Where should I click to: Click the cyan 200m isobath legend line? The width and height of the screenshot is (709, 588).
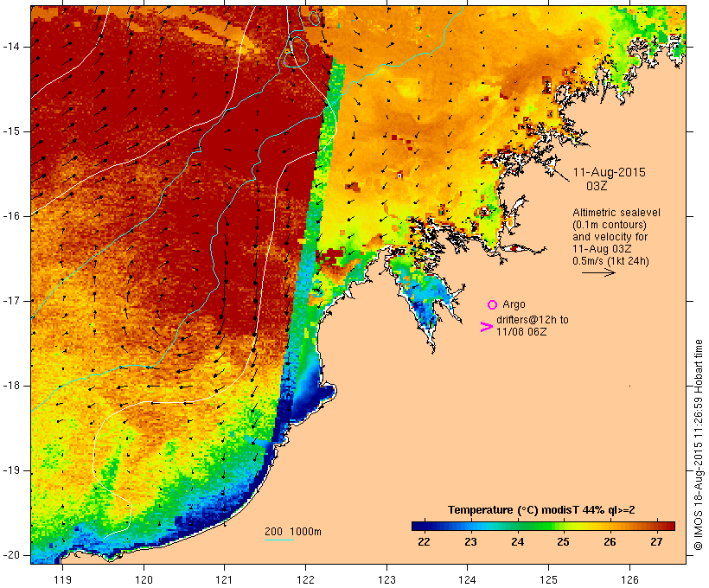click(x=279, y=540)
